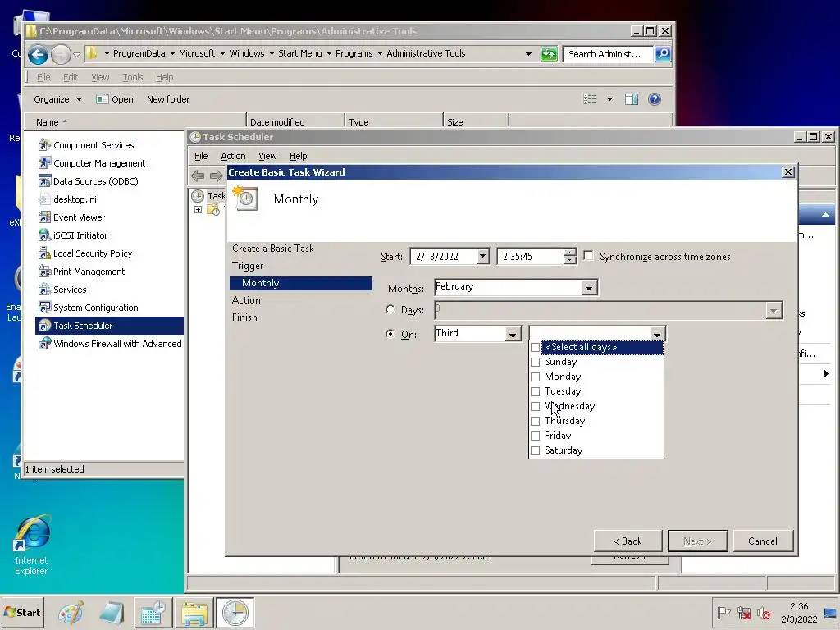Check the Friday checkbox in day list

tap(535, 436)
